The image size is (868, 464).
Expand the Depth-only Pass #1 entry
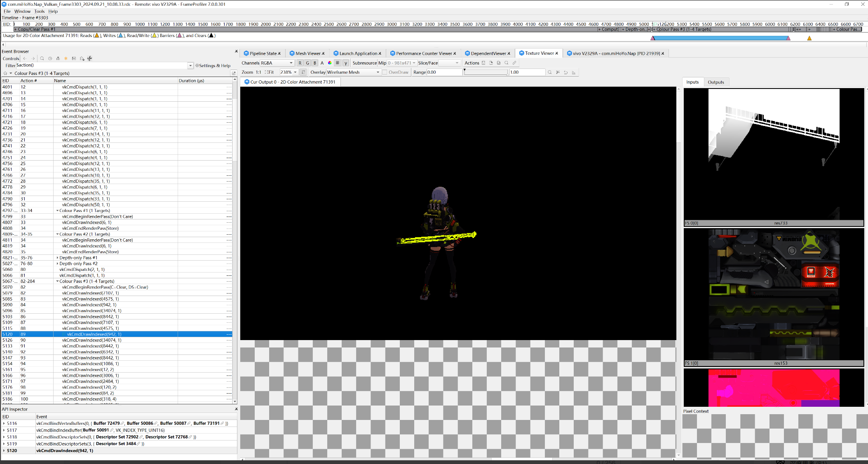coord(57,257)
